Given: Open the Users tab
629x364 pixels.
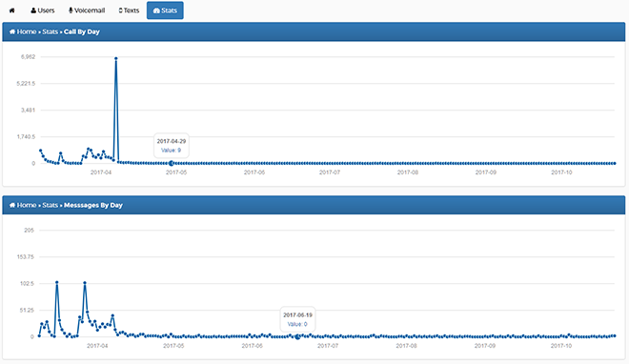Looking at the screenshot, I should click(x=43, y=10).
